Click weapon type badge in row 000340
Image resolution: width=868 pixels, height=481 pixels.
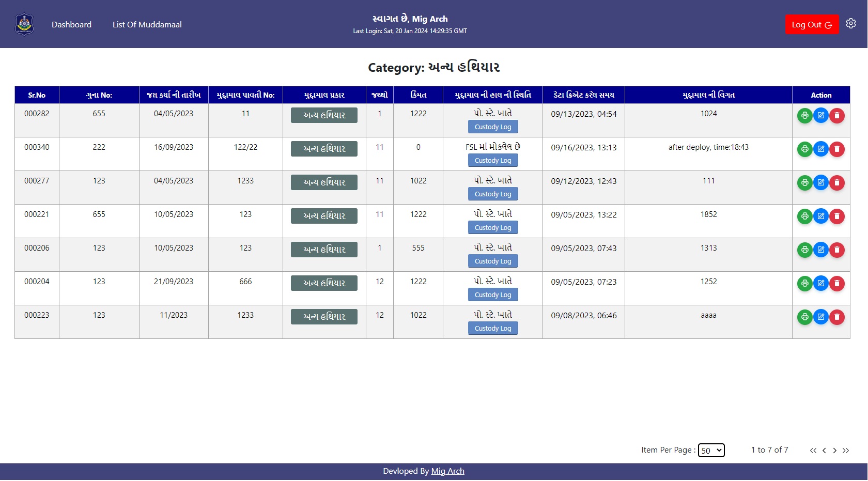pos(324,149)
